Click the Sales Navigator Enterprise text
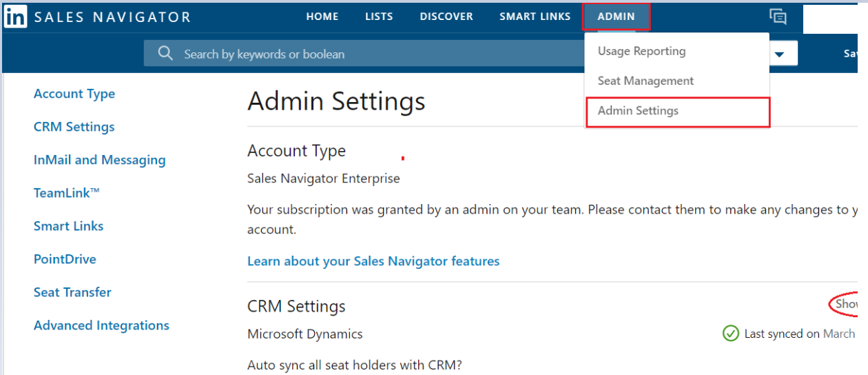 [x=324, y=179]
